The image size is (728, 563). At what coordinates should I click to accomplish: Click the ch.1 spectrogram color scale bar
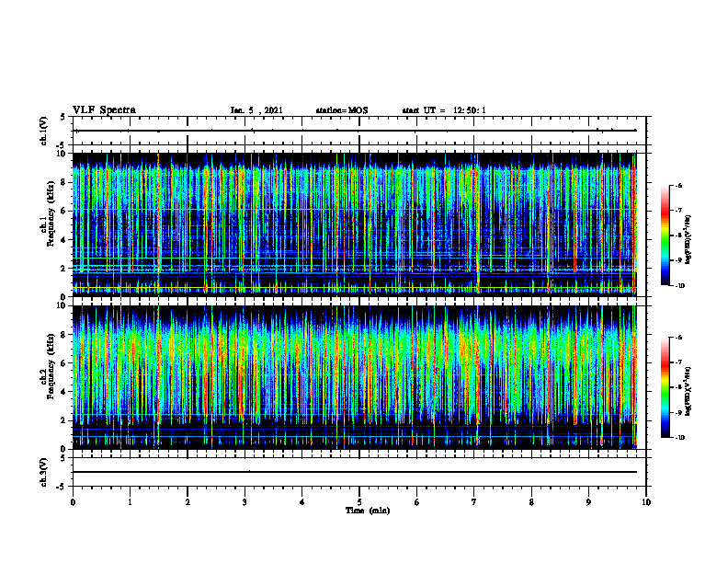(665, 236)
